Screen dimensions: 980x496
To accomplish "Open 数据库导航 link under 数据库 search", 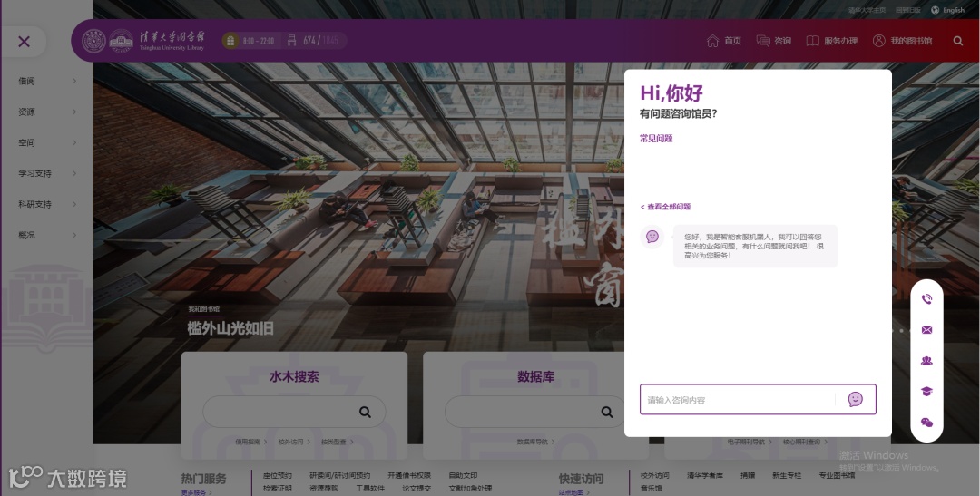I will [535, 442].
